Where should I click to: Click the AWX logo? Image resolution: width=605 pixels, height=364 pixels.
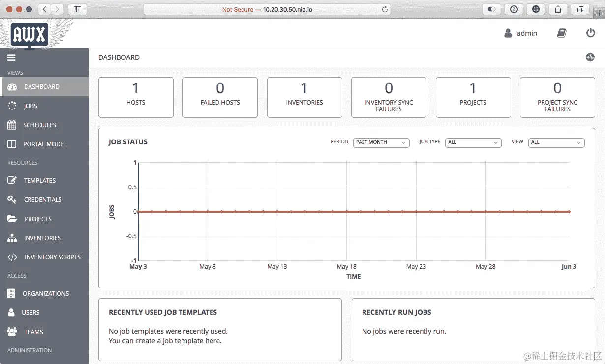click(x=30, y=34)
